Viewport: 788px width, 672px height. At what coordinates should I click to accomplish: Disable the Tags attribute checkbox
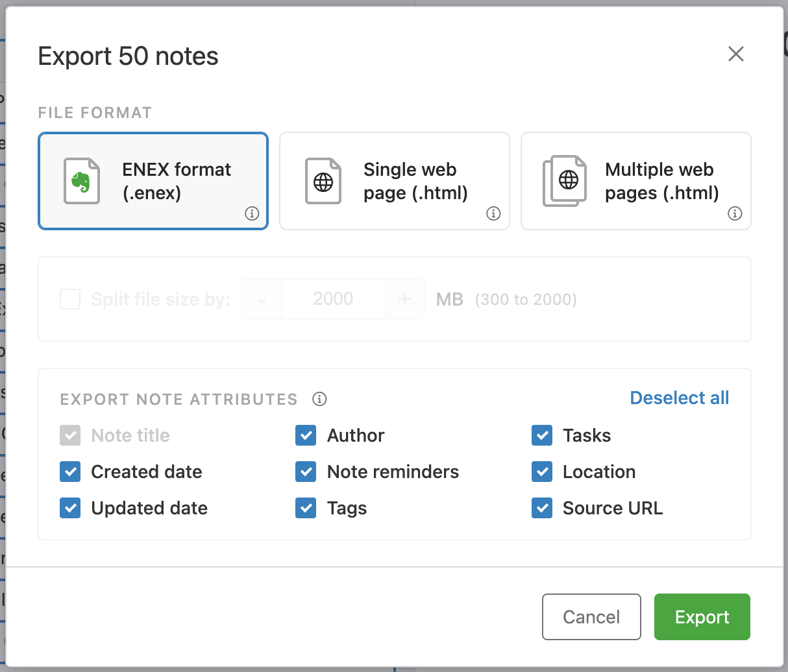click(x=306, y=508)
